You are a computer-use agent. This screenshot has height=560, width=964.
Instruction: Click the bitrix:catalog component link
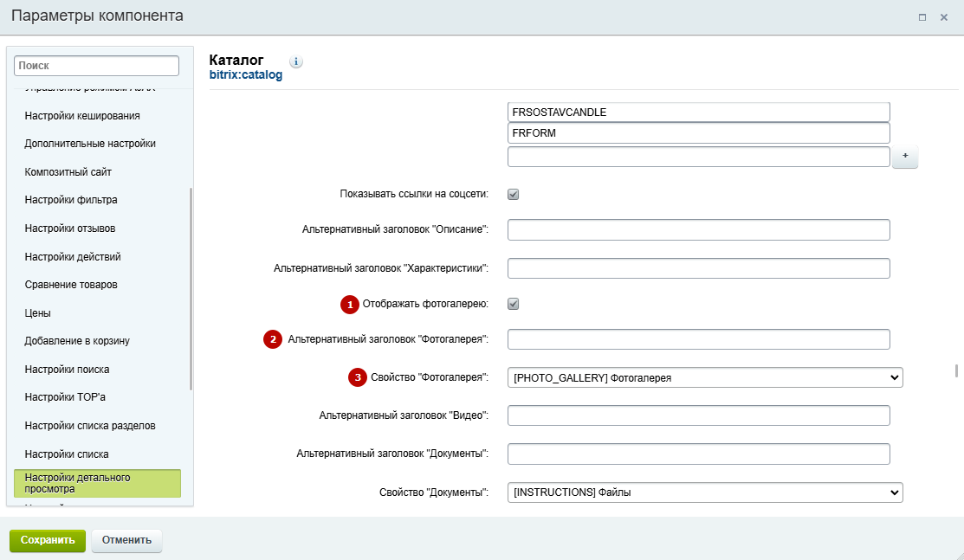point(245,75)
